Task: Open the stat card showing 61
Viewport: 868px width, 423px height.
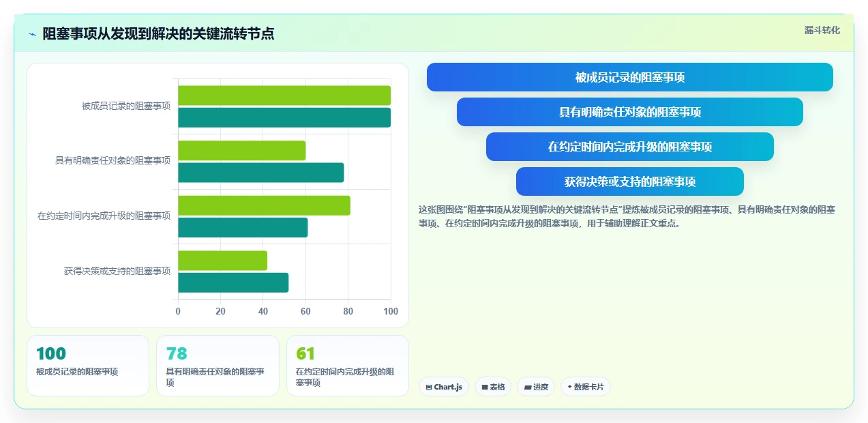Action: pyautogui.click(x=347, y=366)
